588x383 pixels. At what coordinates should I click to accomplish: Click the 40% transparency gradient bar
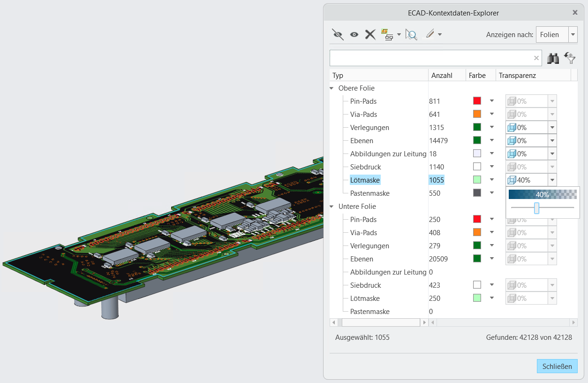pyautogui.click(x=543, y=194)
